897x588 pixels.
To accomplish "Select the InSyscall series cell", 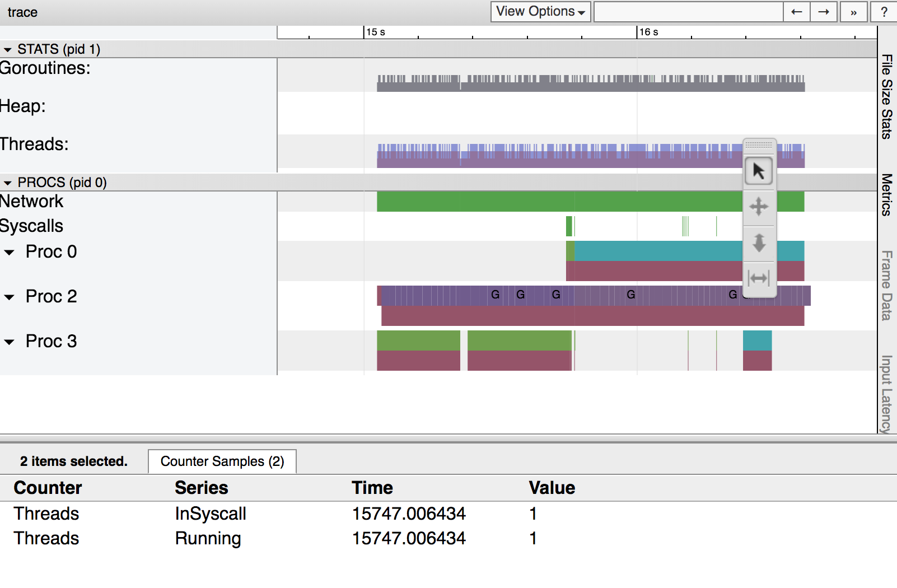I will click(211, 514).
